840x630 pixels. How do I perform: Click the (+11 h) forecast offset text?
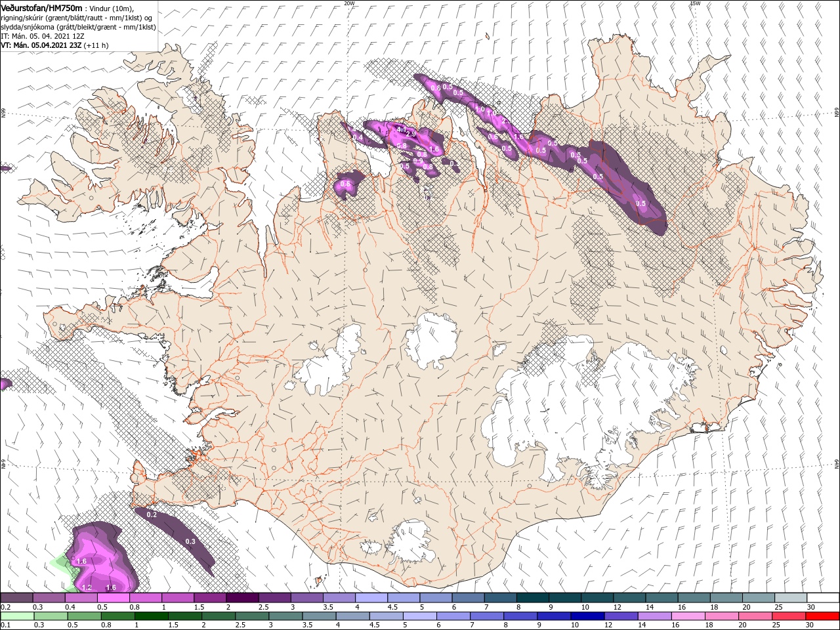(96, 45)
